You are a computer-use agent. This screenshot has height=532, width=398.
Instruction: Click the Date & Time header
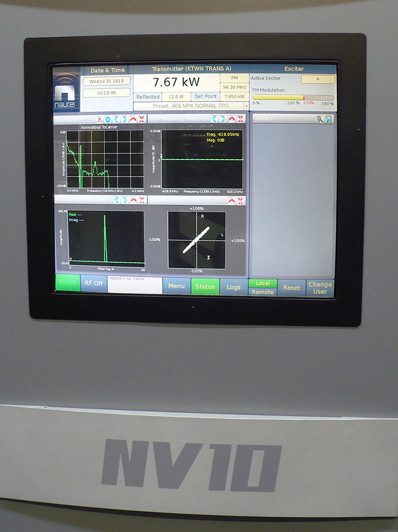107,70
